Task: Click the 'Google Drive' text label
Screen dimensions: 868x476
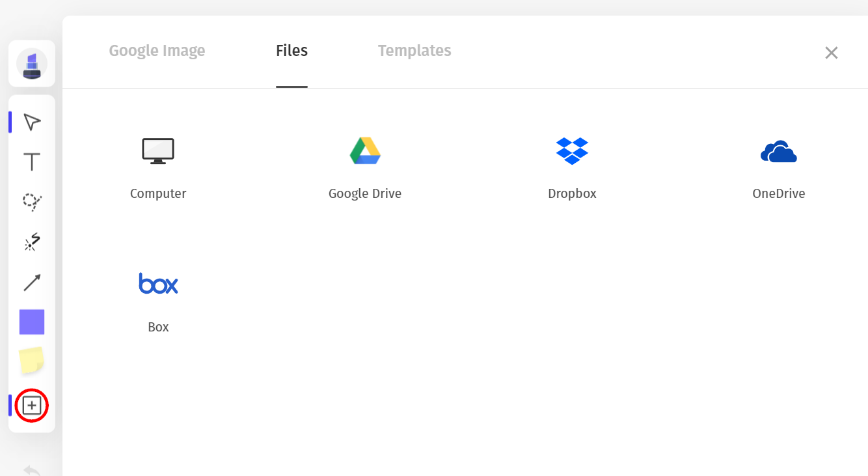Action: coord(365,193)
